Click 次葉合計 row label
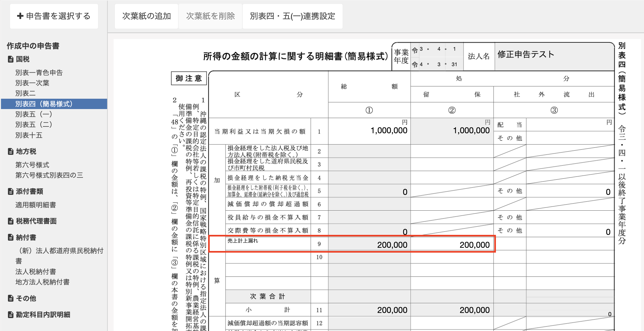This screenshot has width=644, height=331. pyautogui.click(x=268, y=296)
